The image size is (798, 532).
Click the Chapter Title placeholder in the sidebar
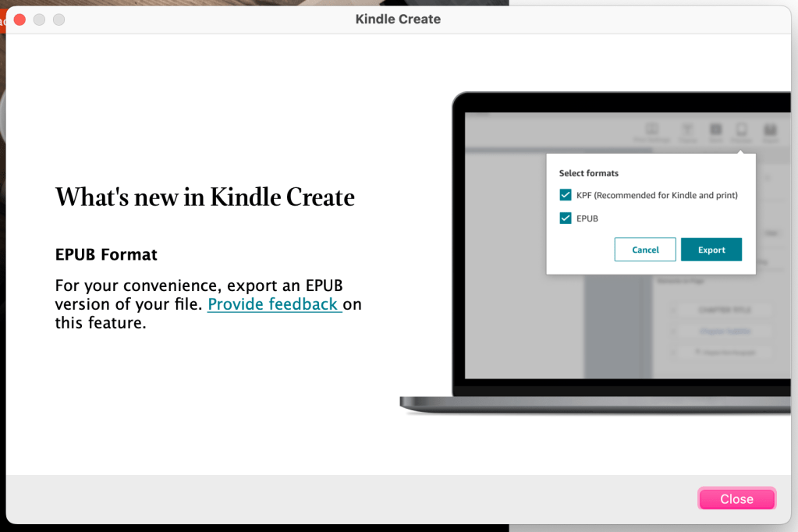point(724,309)
